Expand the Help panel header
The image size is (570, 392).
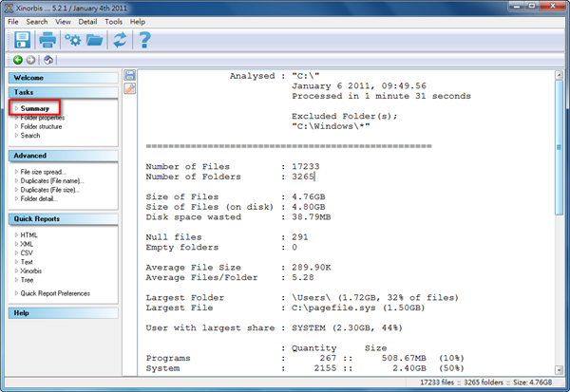tap(63, 312)
